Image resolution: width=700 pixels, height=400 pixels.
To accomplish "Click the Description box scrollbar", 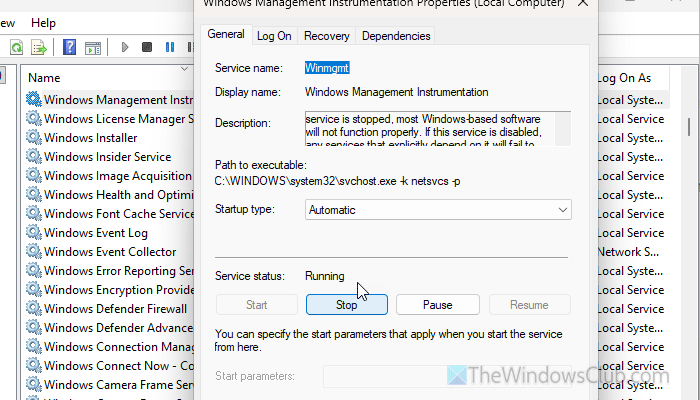I will pos(563,129).
